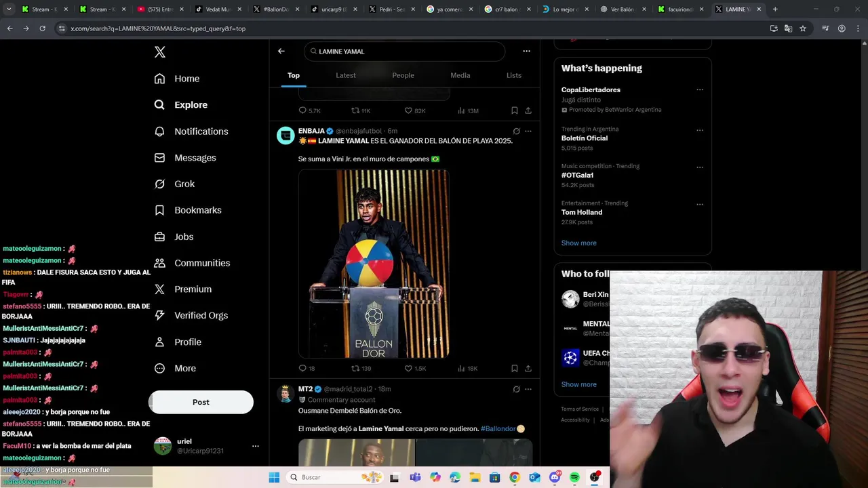The image size is (868, 488).
Task: Open the ENBAJA account name link
Action: [x=311, y=131]
